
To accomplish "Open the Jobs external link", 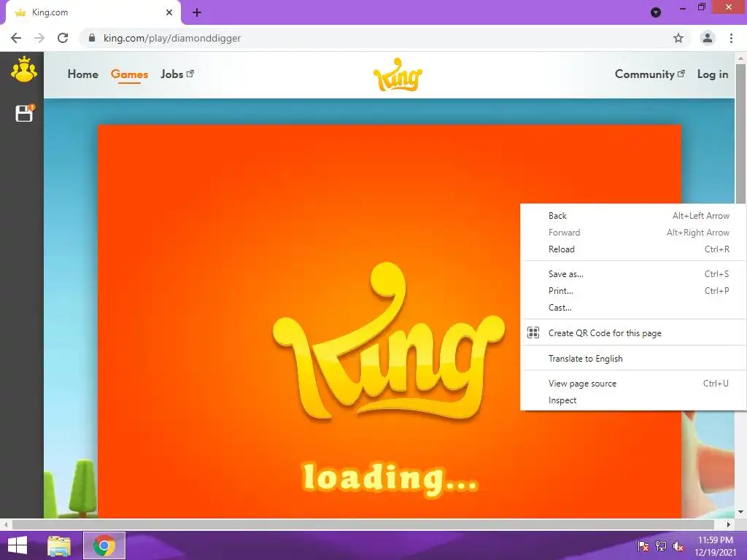I will pyautogui.click(x=177, y=74).
